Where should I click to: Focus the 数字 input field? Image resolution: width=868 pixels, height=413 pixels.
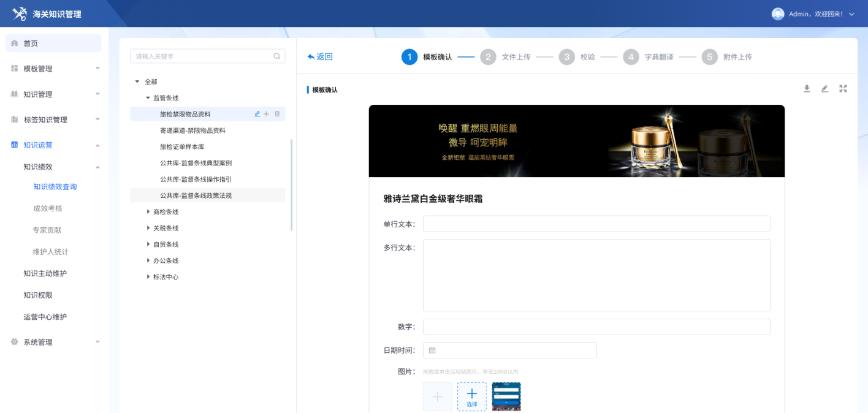596,327
